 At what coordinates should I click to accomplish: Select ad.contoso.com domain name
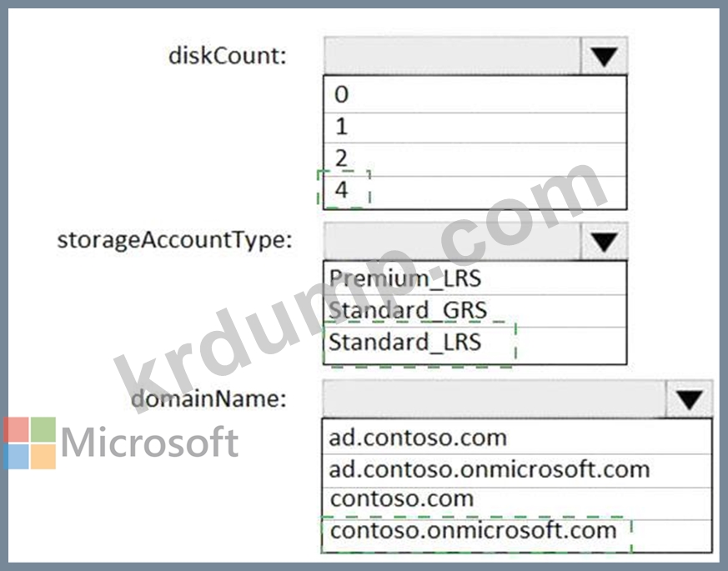(517, 437)
